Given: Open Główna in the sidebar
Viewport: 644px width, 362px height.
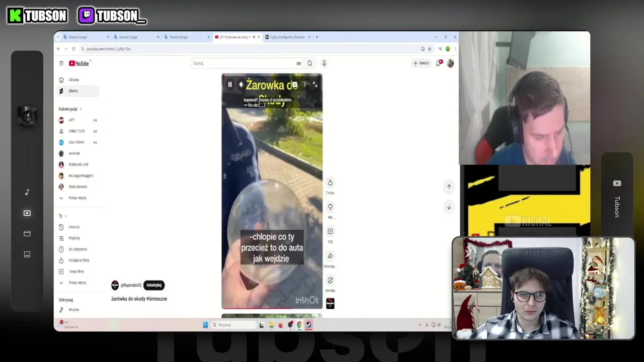Looking at the screenshot, I should point(78,80).
